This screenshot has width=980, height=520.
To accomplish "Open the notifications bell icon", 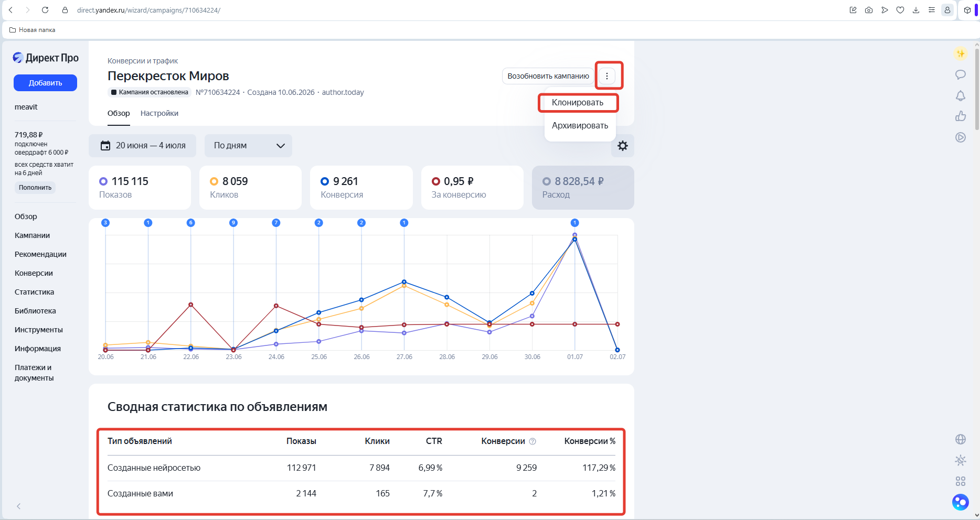I will (x=960, y=95).
